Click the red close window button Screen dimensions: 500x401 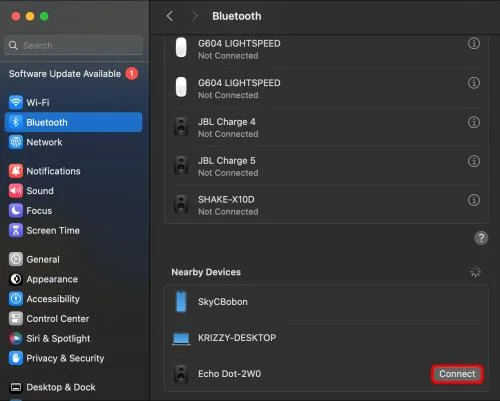(16, 16)
